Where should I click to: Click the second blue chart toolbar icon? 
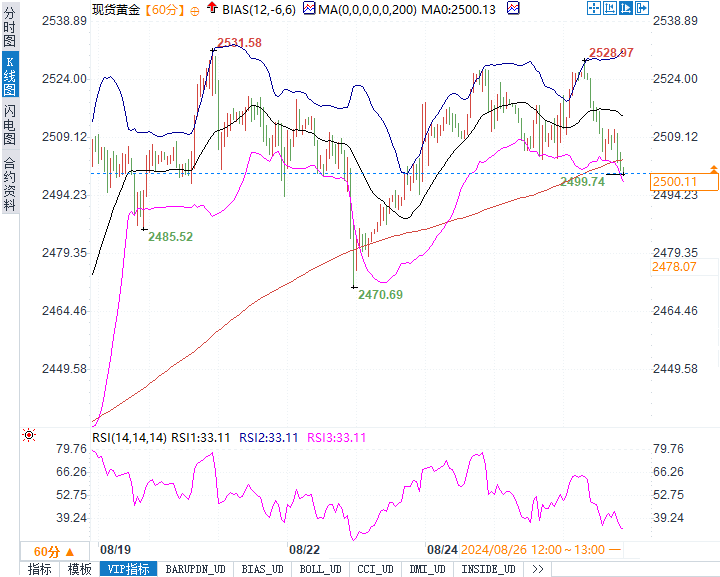tap(610, 8)
